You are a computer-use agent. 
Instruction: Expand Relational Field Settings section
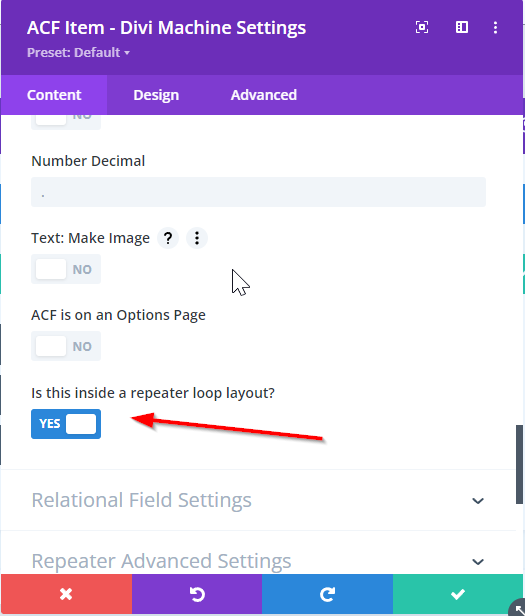pos(258,500)
